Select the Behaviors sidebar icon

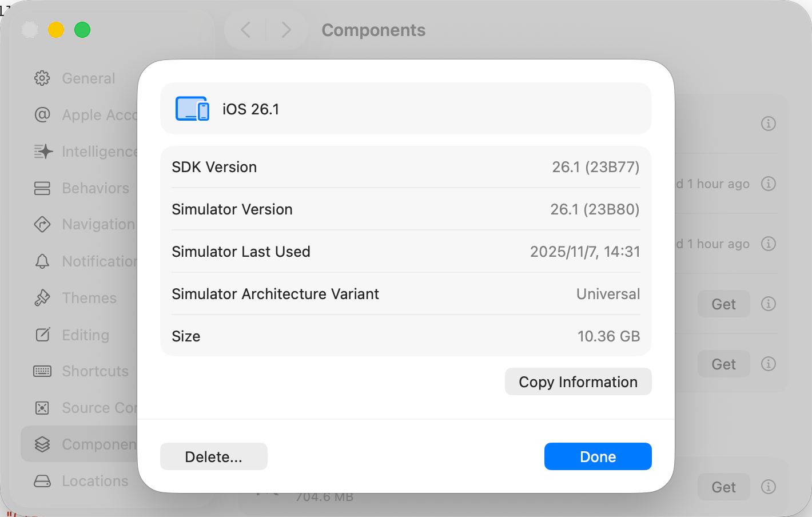(42, 188)
